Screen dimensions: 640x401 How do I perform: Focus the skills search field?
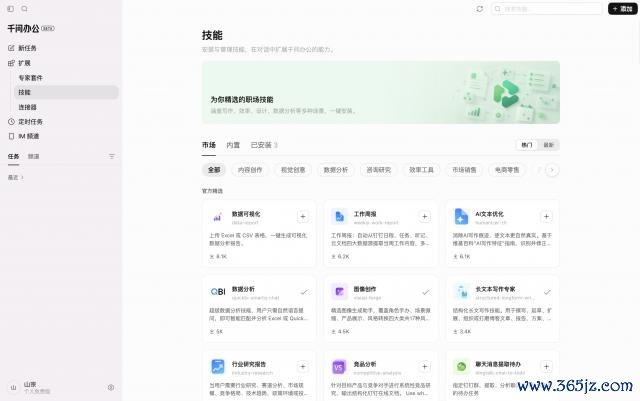(x=547, y=9)
